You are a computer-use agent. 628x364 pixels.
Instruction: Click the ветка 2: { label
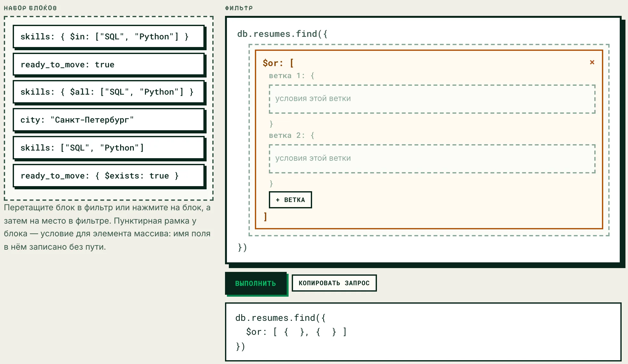291,135
